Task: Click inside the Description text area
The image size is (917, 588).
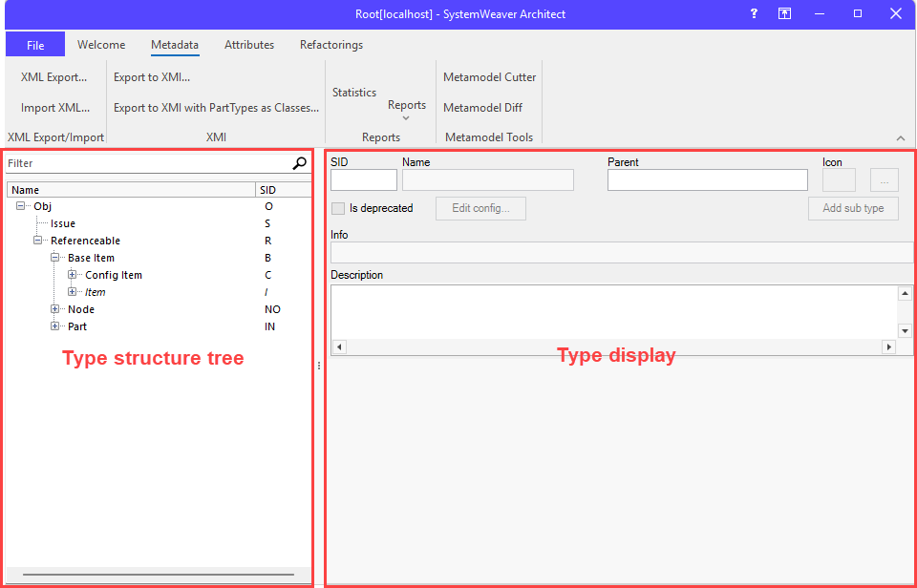Action: tap(613, 312)
